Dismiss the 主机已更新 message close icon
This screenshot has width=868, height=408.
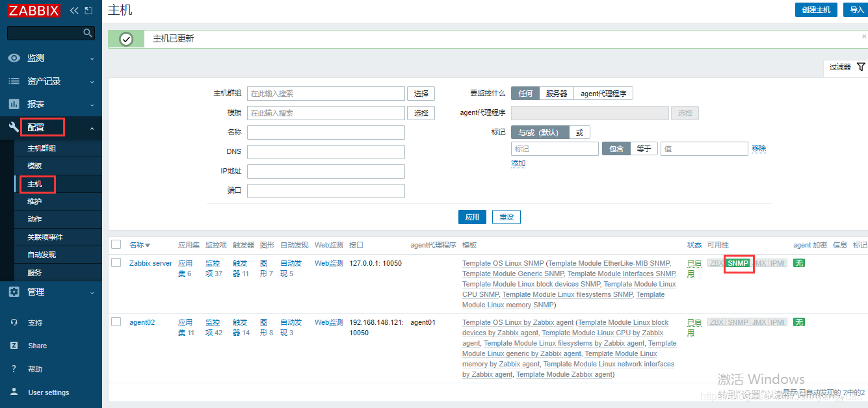pos(864,37)
